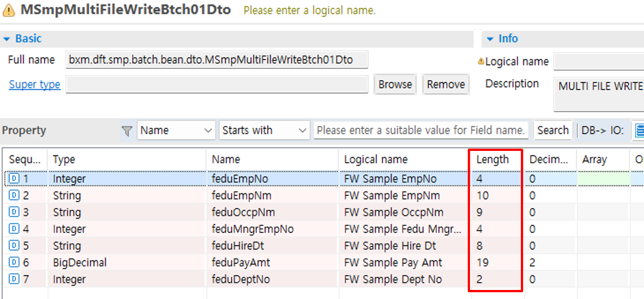Select the feduHireDt name cell
Image resolution: width=644 pixels, height=299 pixels.
pos(273,246)
